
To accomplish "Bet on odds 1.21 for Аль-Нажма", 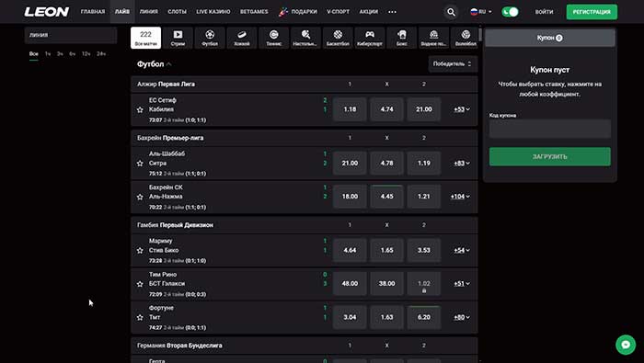I will coord(424,197).
